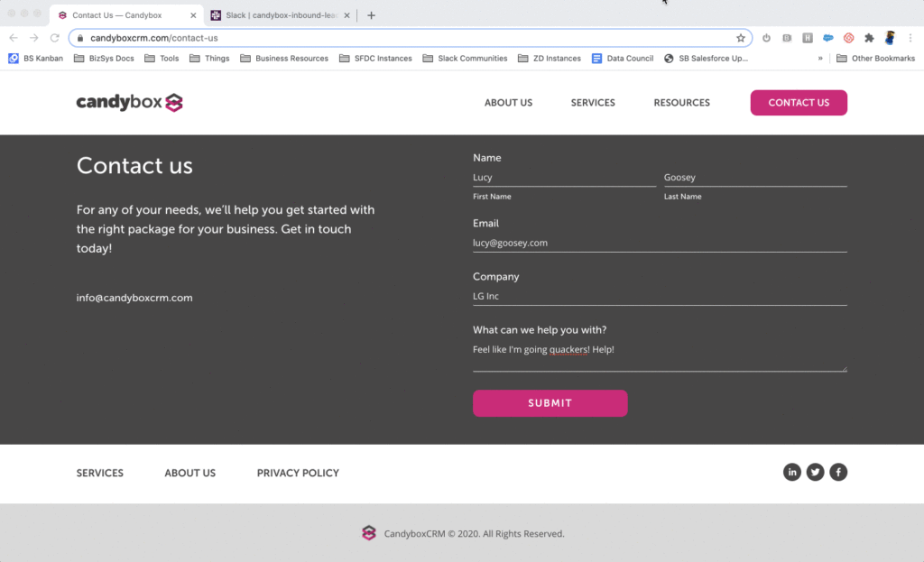Open the Chrome profile avatar
This screenshot has height=562, width=924.
coord(890,38)
